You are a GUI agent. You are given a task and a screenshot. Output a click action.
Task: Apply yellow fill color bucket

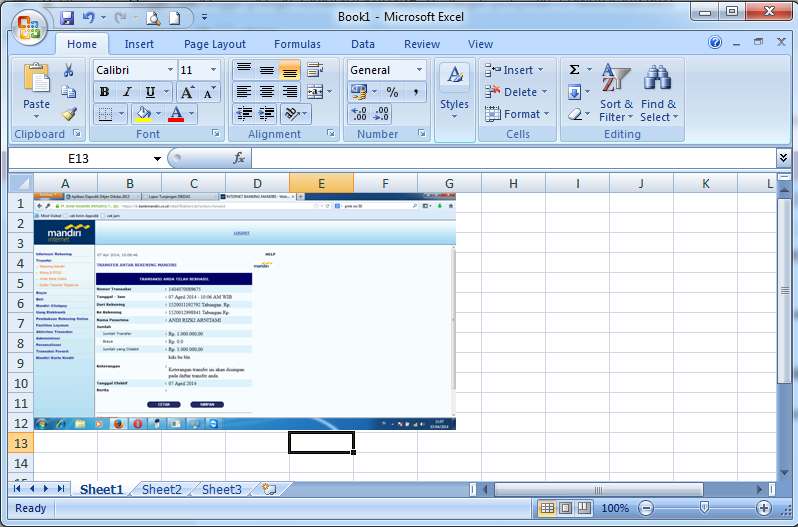click(x=143, y=114)
